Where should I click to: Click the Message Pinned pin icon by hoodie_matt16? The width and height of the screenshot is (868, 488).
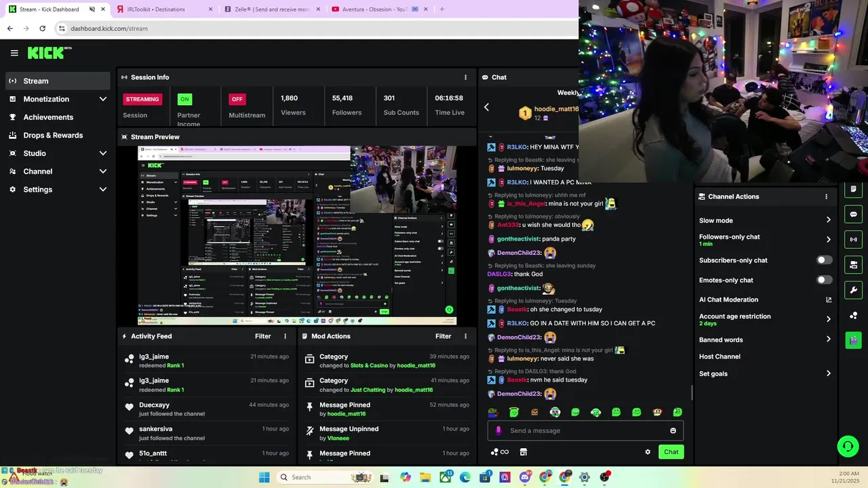pyautogui.click(x=309, y=407)
